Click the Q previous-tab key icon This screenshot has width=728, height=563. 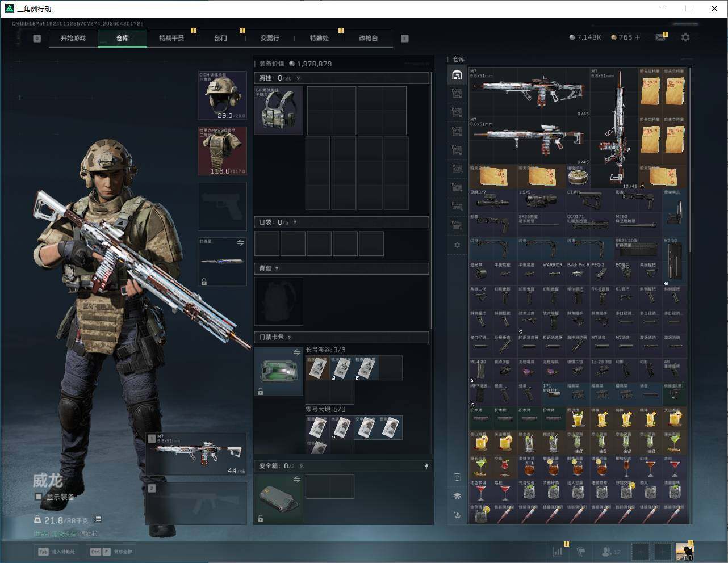37,39
